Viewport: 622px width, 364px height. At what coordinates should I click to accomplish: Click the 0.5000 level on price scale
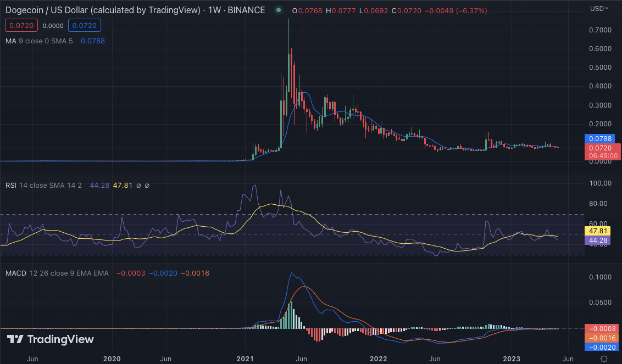(600, 68)
